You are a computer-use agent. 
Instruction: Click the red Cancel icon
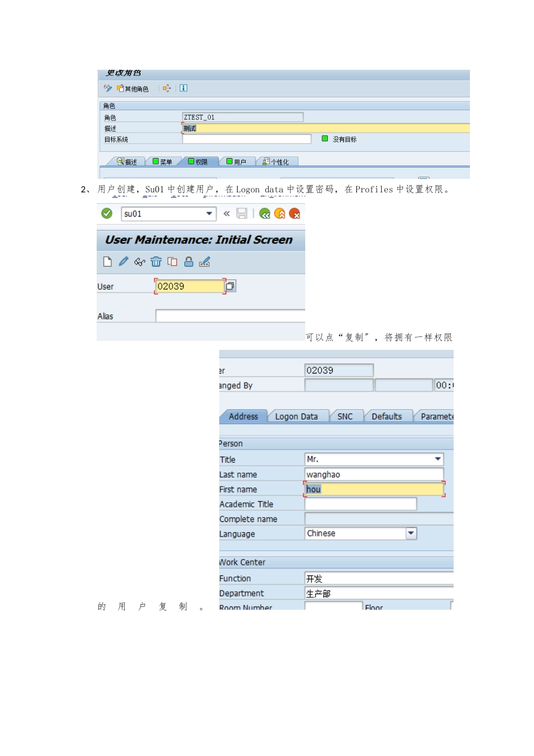pos(295,214)
